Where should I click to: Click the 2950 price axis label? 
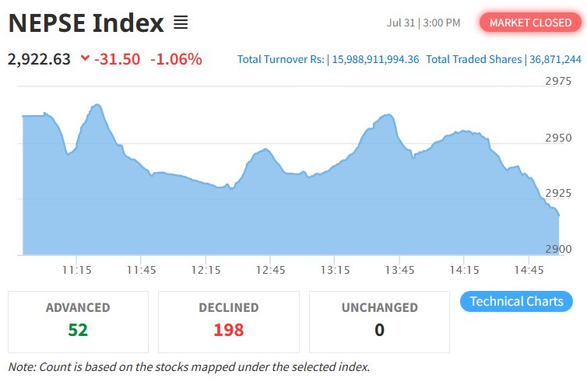(x=558, y=138)
